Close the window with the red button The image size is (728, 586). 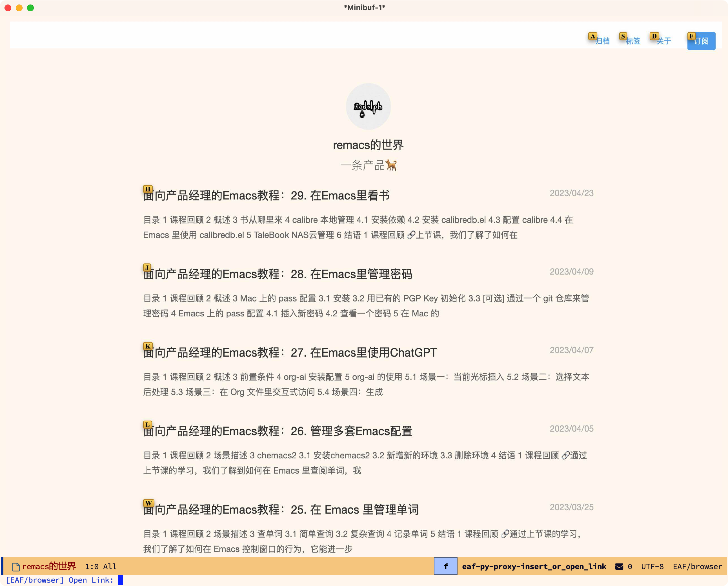(x=8, y=8)
